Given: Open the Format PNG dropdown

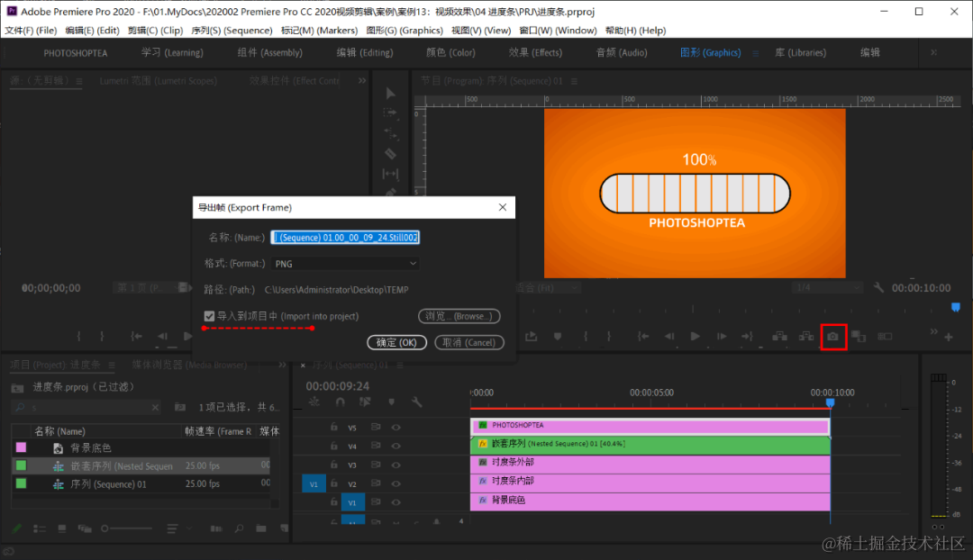Looking at the screenshot, I should pos(345,264).
